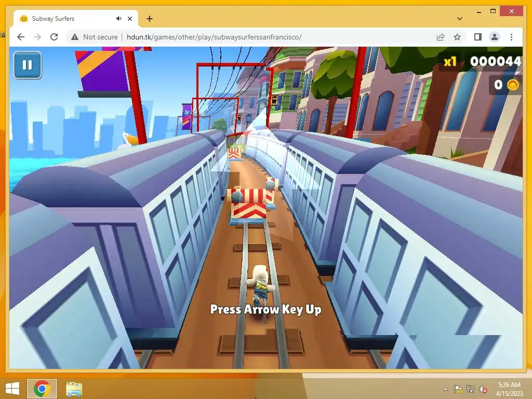Click the gold coin icon
Screen dimensions: 532x399
[512, 85]
